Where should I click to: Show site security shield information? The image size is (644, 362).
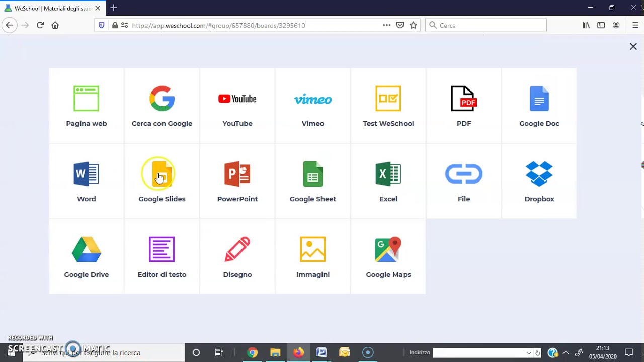click(102, 25)
